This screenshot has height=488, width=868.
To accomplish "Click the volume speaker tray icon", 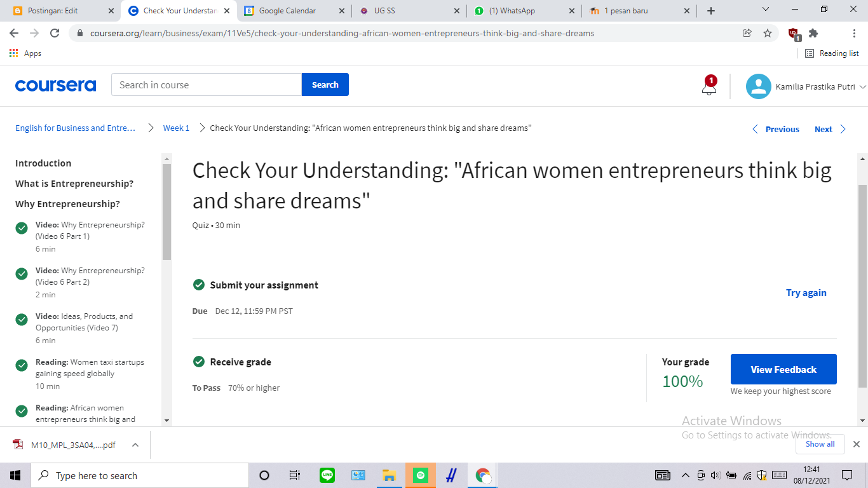I will pos(715,475).
